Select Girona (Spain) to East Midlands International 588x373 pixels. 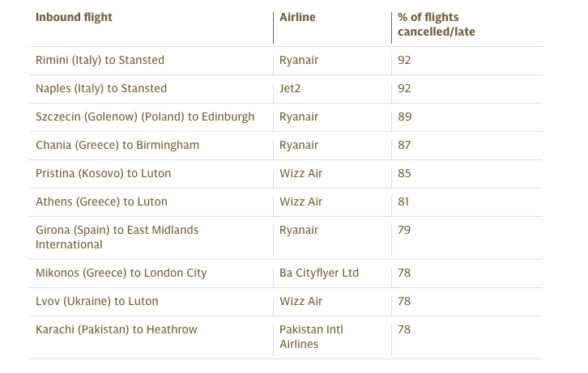[x=117, y=237]
